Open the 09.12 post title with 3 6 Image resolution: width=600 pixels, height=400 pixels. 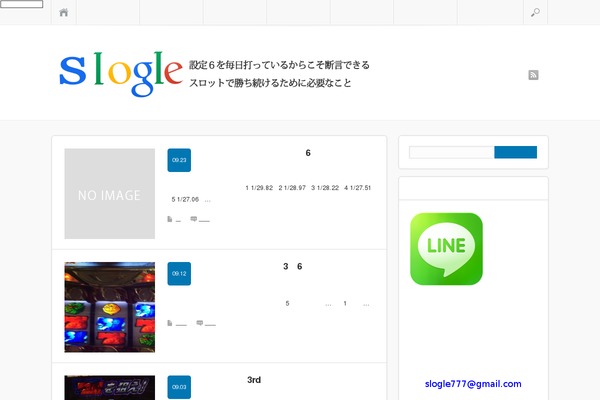(x=293, y=266)
